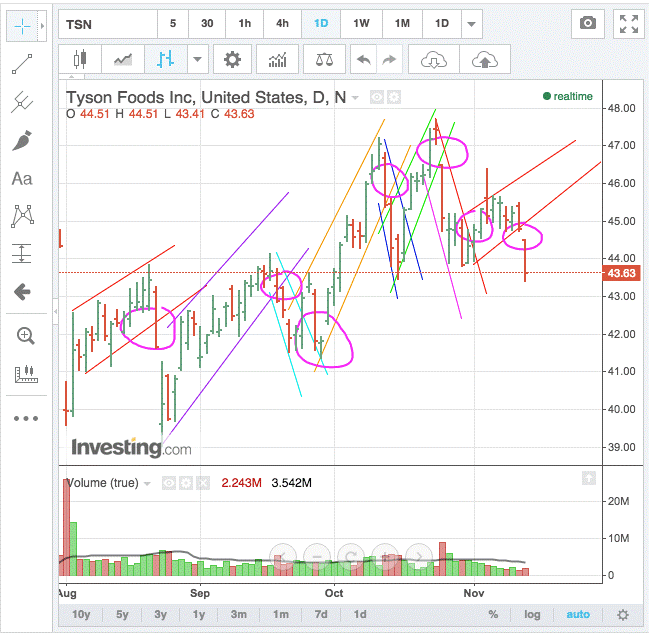The width and height of the screenshot is (649, 634).
Task: Set range to 1d
Action: pos(360,615)
